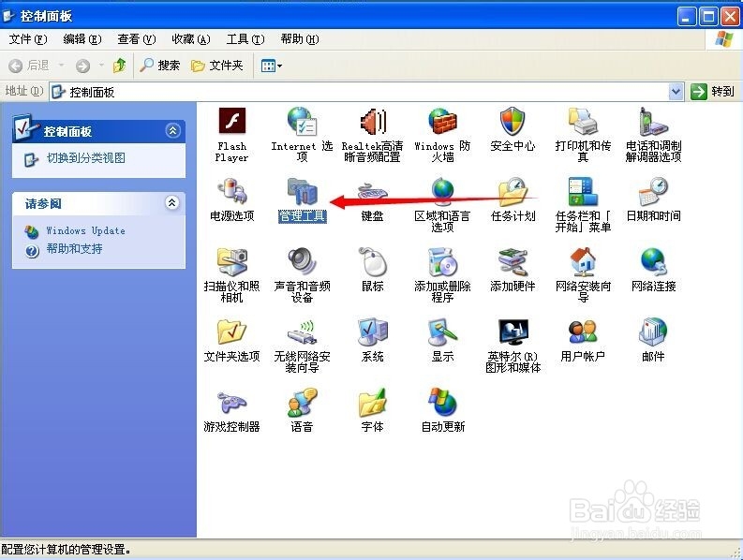Go up one folder level
Viewport: 743px width, 560px height.
[x=119, y=66]
